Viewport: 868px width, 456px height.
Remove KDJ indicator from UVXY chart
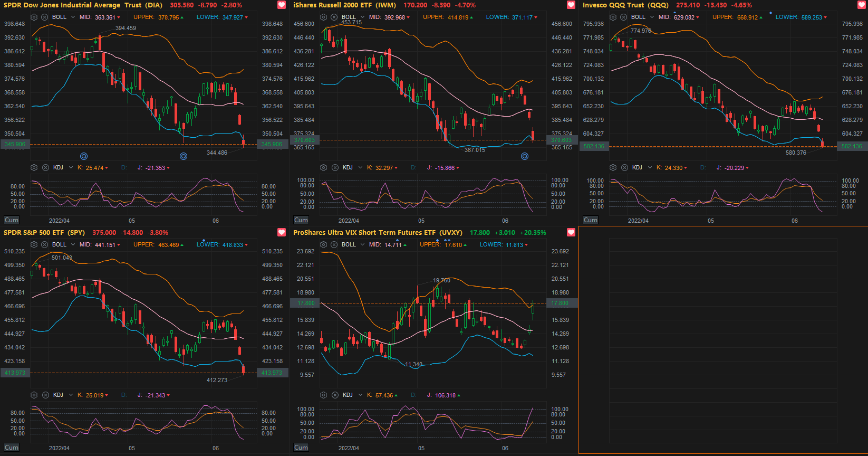[334, 395]
